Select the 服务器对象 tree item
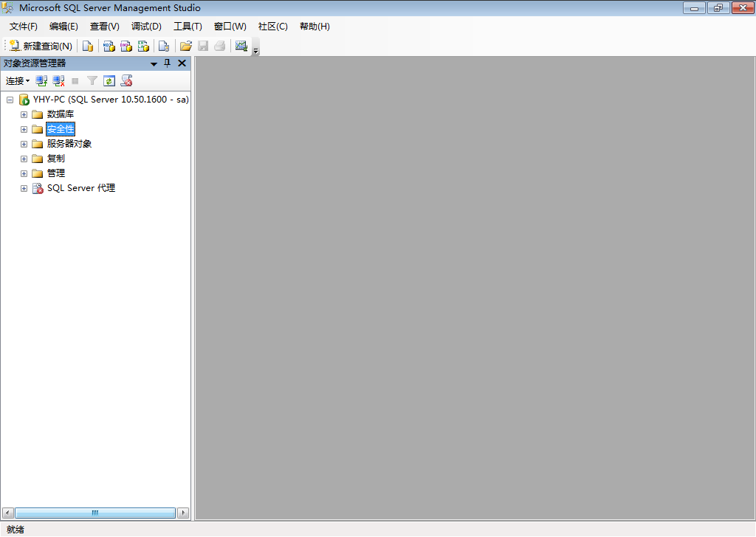Viewport: 756px width, 537px height. [69, 144]
